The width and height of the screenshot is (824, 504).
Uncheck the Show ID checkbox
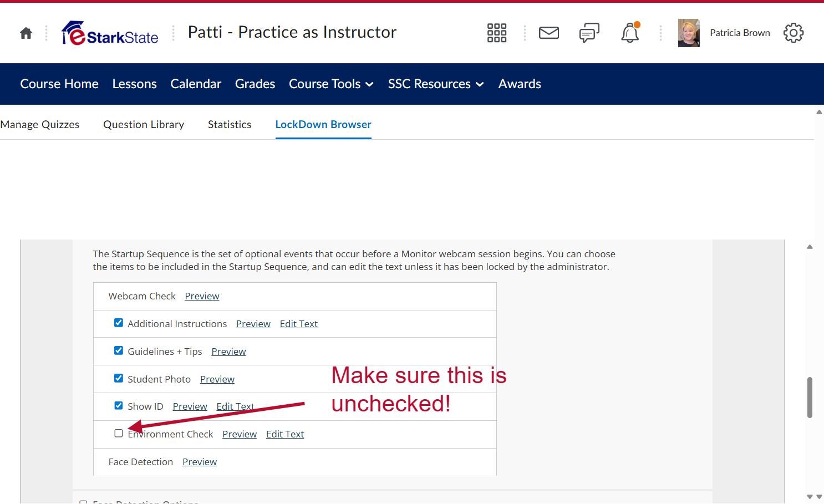point(119,405)
